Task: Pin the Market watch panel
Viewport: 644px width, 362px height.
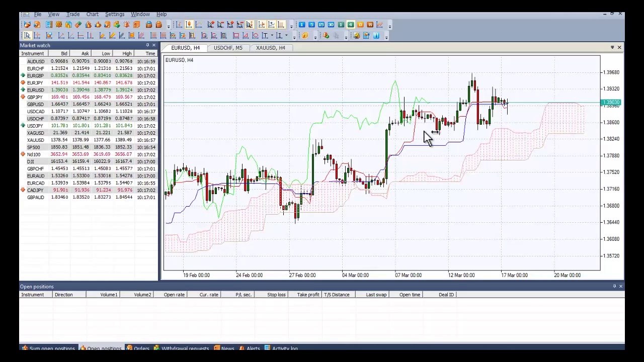Action: coord(147,45)
